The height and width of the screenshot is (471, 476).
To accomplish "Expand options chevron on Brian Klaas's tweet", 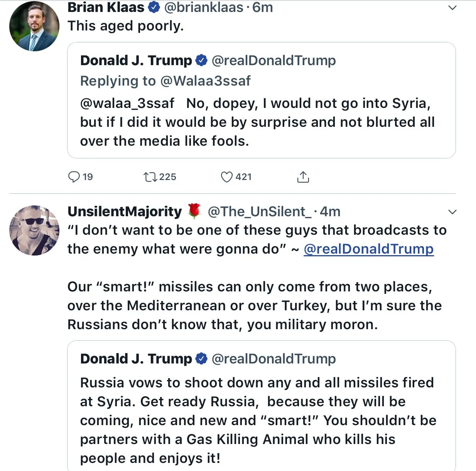I will pyautogui.click(x=452, y=8).
